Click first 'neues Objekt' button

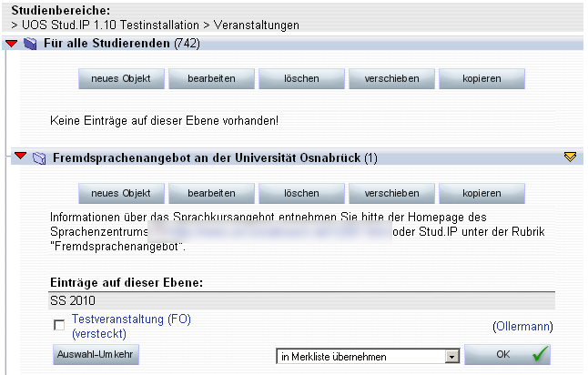click(x=121, y=79)
